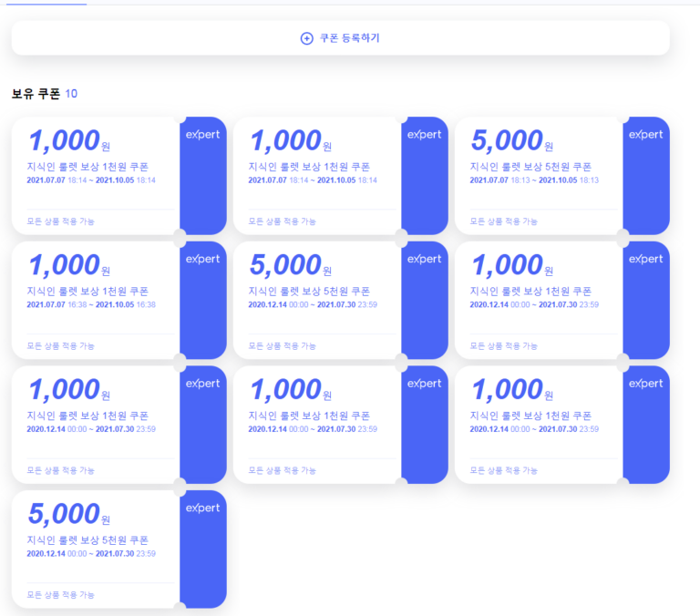
Task: Click expert logo on the very first coupon
Action: [x=202, y=134]
